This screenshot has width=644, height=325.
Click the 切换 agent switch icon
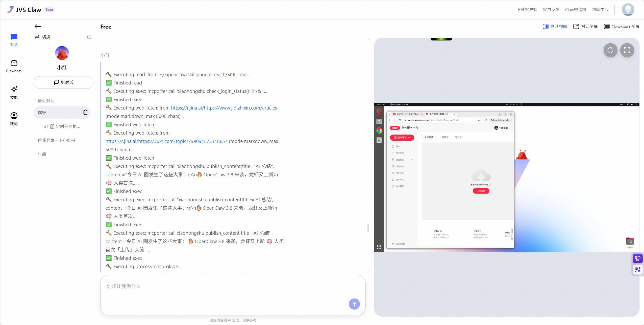(x=37, y=37)
